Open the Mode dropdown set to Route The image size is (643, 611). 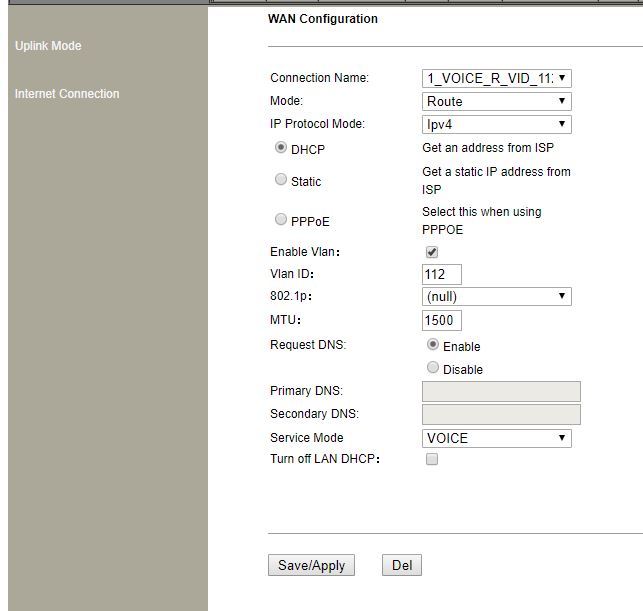pyautogui.click(x=496, y=101)
